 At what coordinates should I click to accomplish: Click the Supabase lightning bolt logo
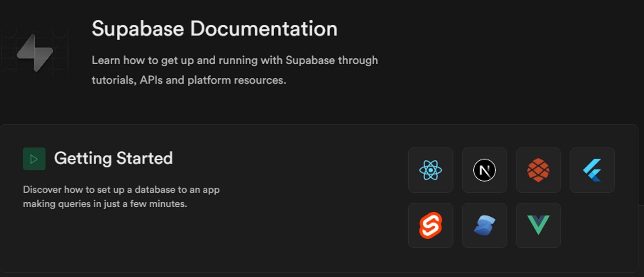pyautogui.click(x=35, y=53)
